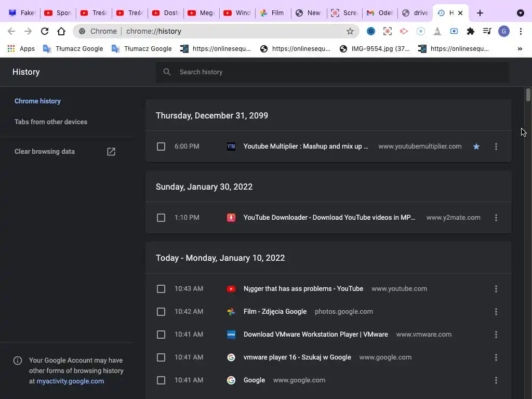Bookmark this page with the star icon

point(350,31)
